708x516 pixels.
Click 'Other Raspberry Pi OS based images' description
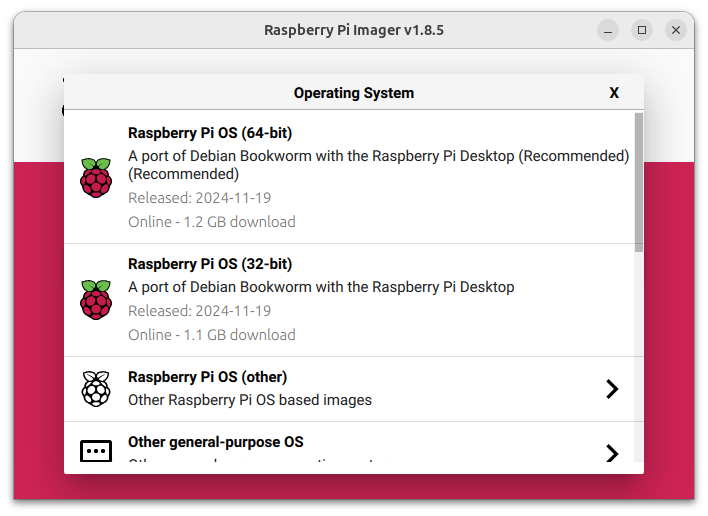coord(249,400)
